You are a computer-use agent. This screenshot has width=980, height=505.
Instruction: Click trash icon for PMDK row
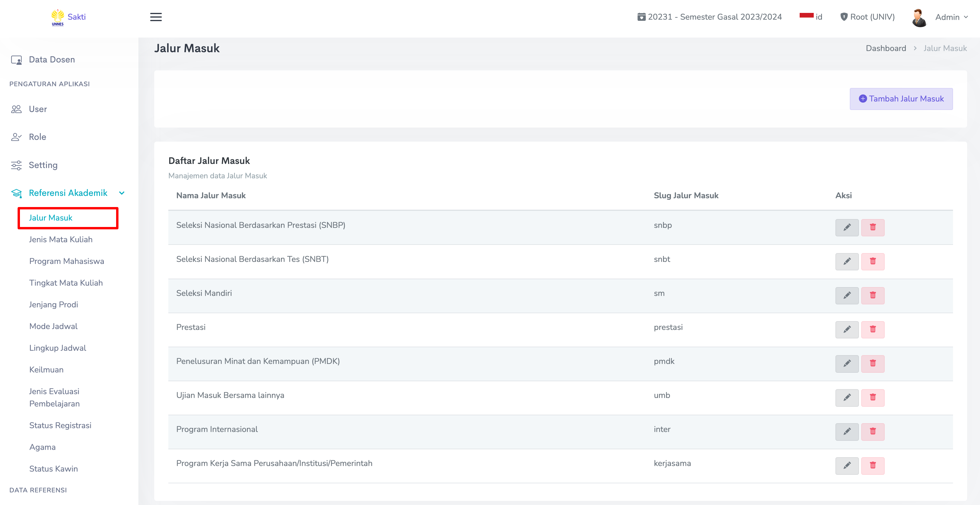click(x=872, y=363)
